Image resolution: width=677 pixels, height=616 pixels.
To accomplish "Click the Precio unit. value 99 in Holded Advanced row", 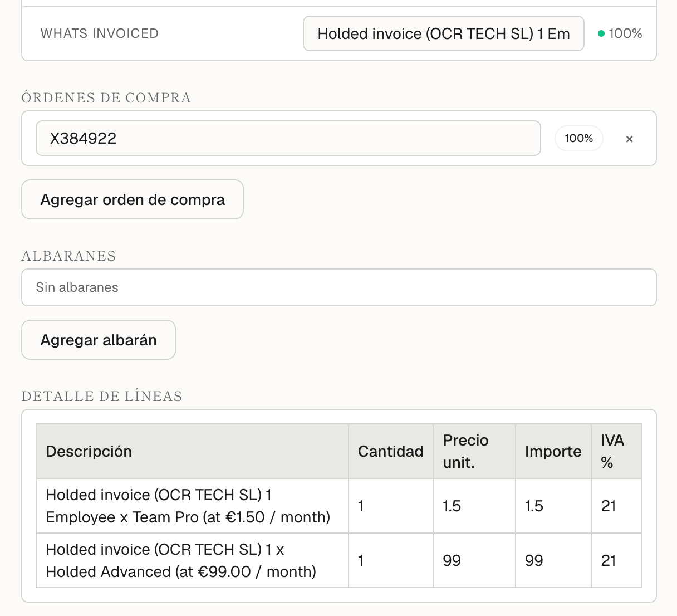I will [474, 560].
